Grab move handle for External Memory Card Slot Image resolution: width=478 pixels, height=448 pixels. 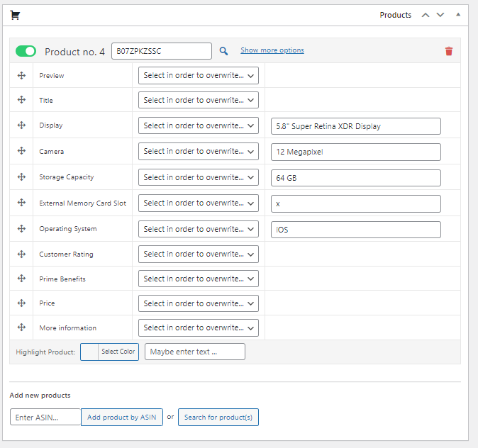21,202
